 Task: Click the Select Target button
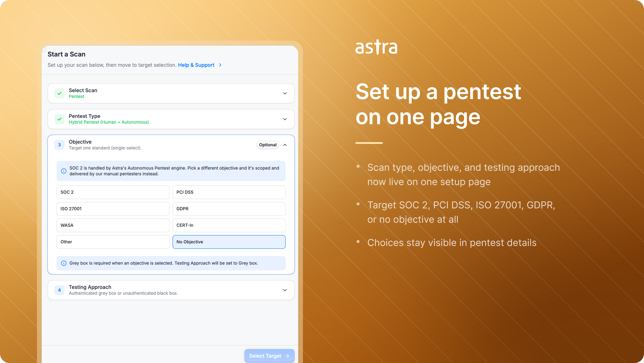point(269,356)
